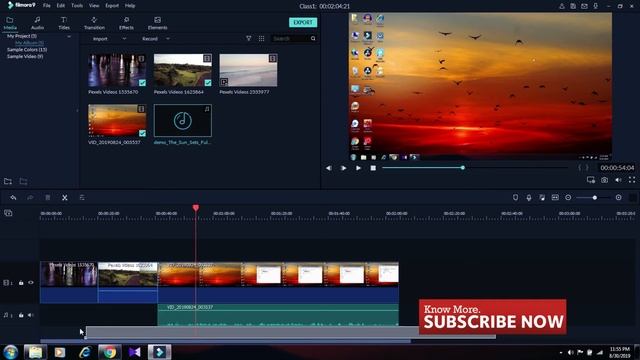Open the Tools menu
Screen dimensions: 640x360
(77, 6)
